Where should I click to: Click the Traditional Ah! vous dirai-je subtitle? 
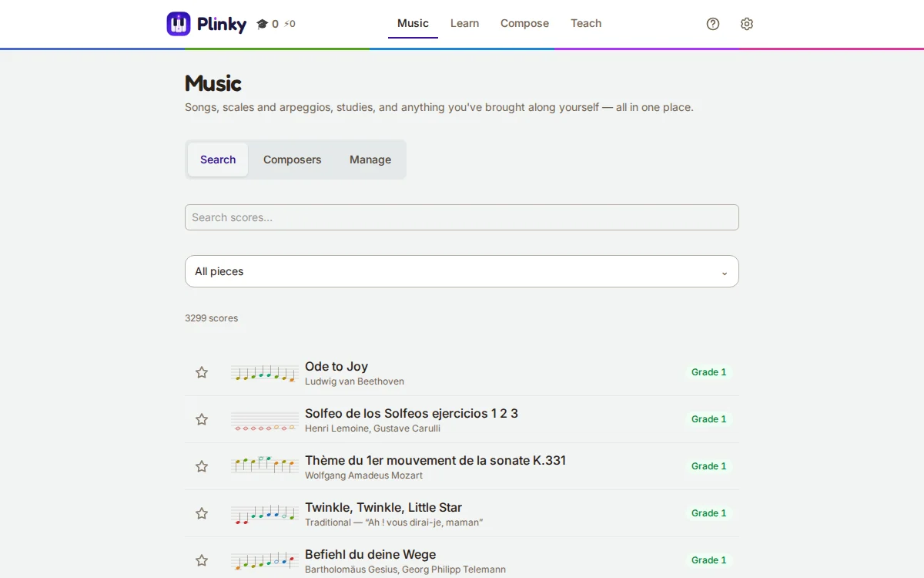393,523
